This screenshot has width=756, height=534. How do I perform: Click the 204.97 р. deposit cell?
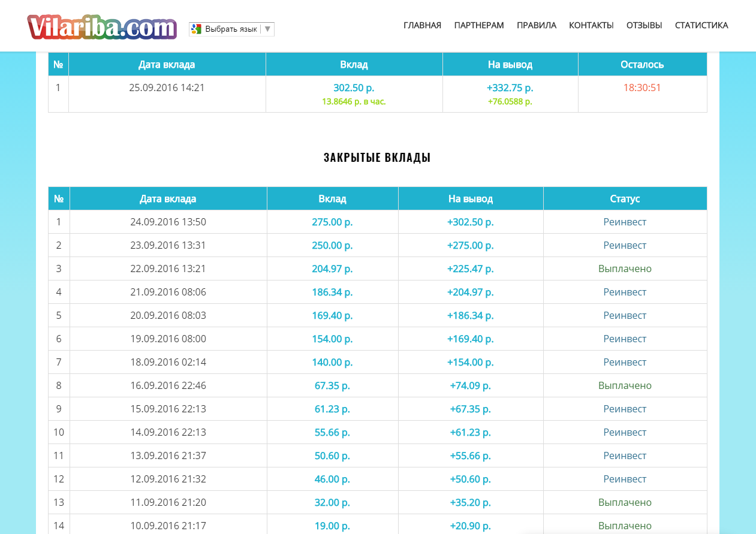point(332,268)
